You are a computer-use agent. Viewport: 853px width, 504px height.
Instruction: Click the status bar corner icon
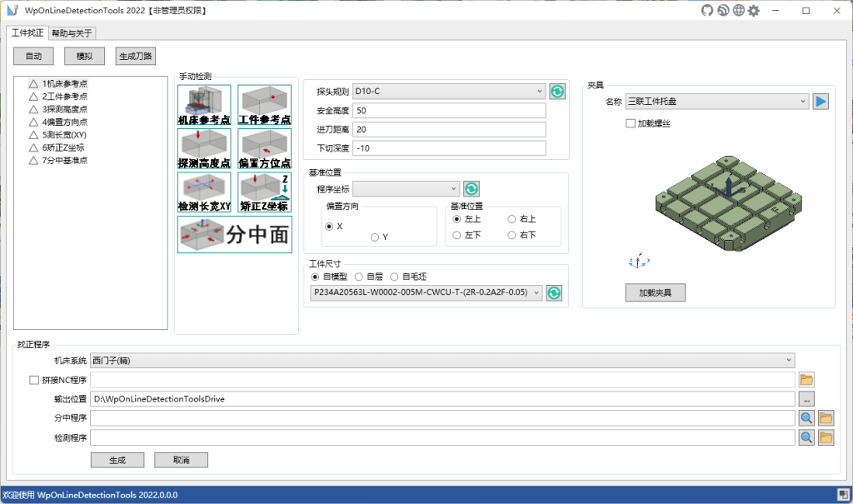[x=844, y=495]
